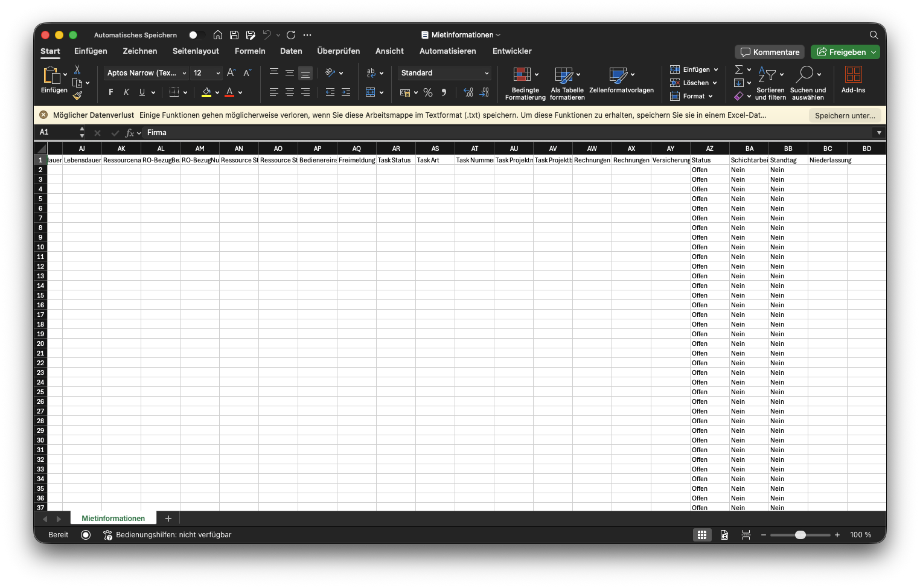The image size is (920, 588).
Task: Open the Einfügen ribbon tab
Action: pyautogui.click(x=91, y=51)
